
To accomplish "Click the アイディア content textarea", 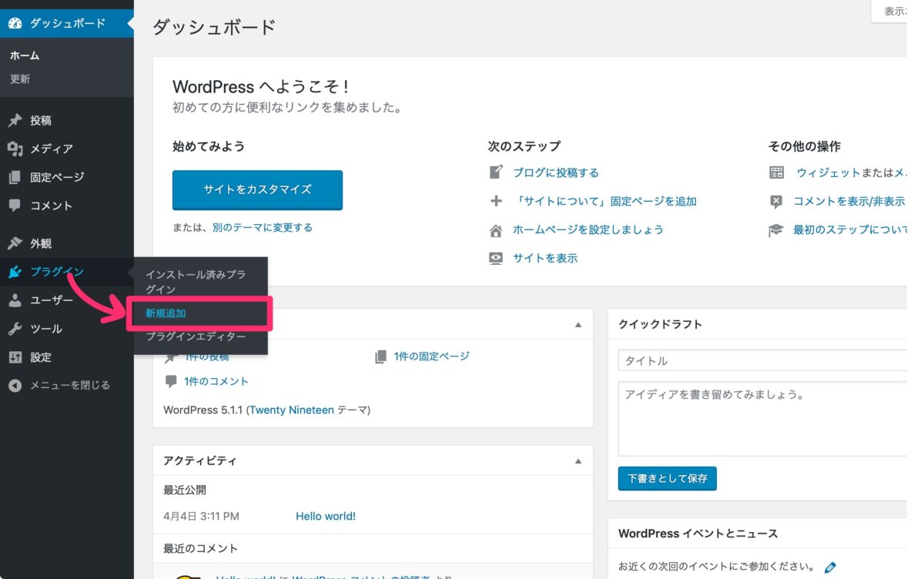I will pos(762,418).
